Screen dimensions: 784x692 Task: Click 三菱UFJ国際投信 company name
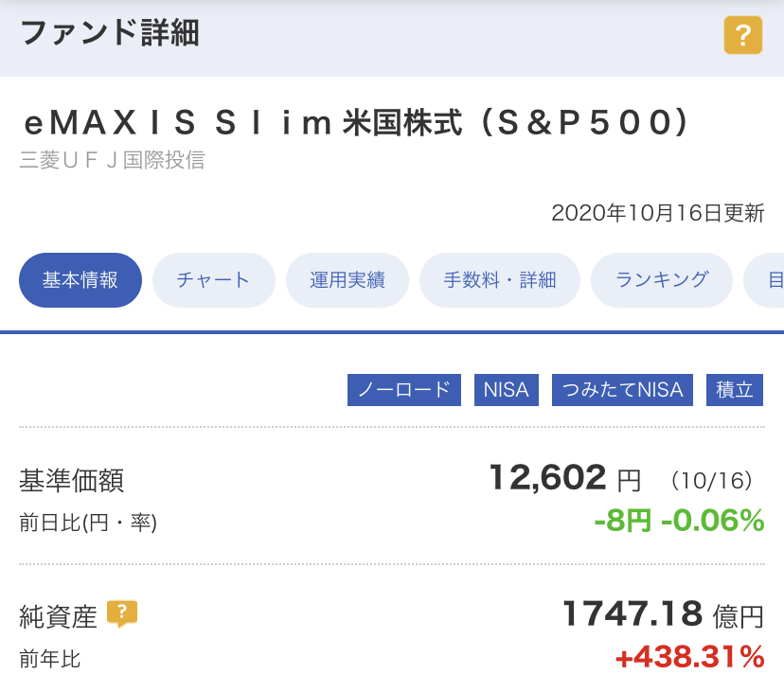coord(112,160)
